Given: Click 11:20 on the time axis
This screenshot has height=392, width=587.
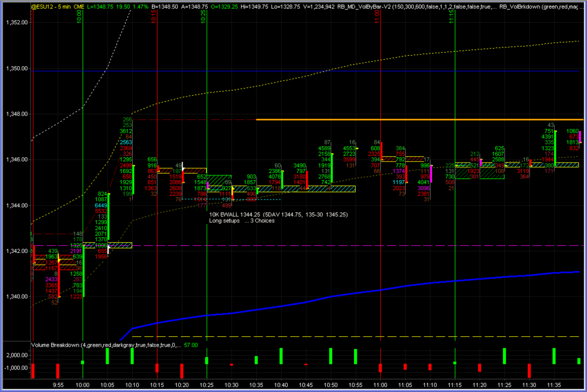Looking at the screenshot, I should pyautogui.click(x=479, y=385).
